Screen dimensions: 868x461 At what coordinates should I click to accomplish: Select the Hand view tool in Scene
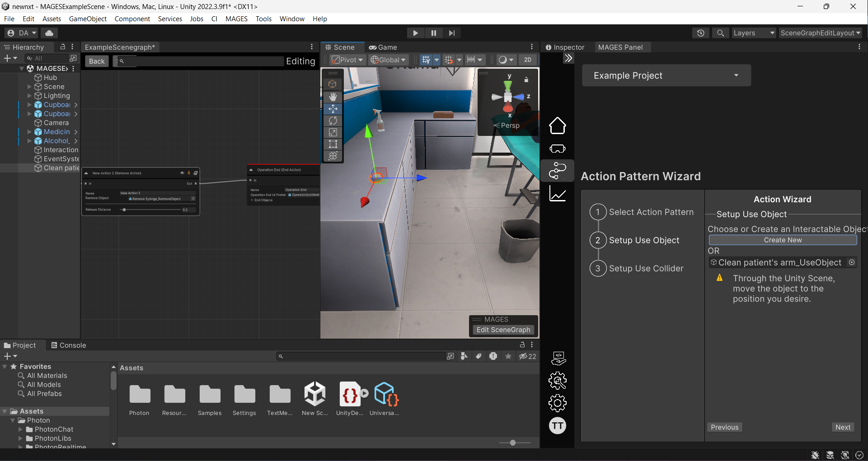point(333,97)
